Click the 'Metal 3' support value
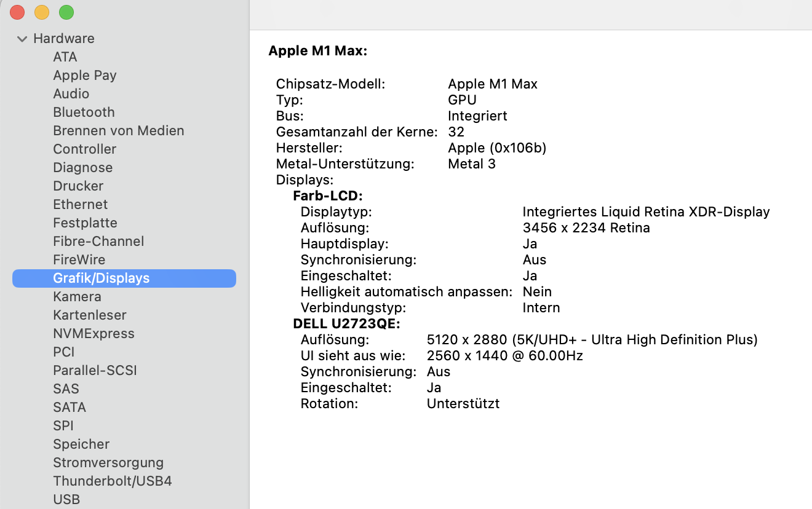The image size is (812, 509). pos(472,164)
